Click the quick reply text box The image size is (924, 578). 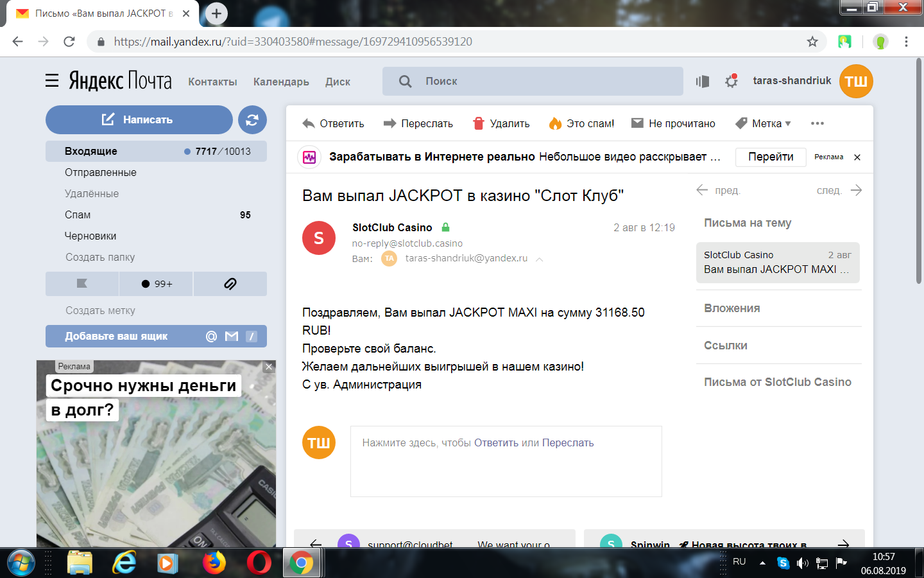point(506,461)
